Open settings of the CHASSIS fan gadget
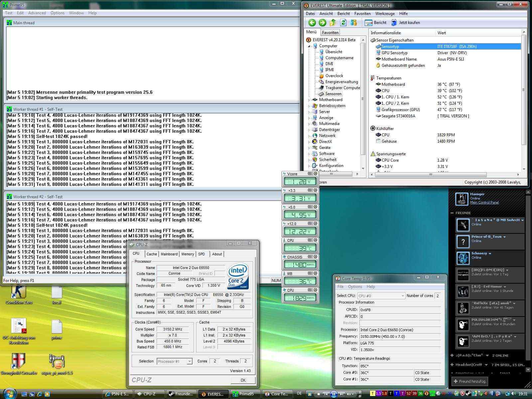532x399 pixels. [310, 257]
